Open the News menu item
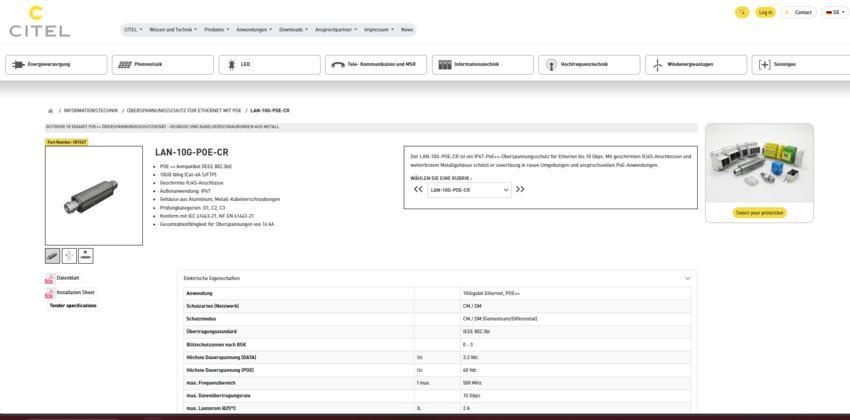This screenshot has height=420, width=850. tap(407, 30)
